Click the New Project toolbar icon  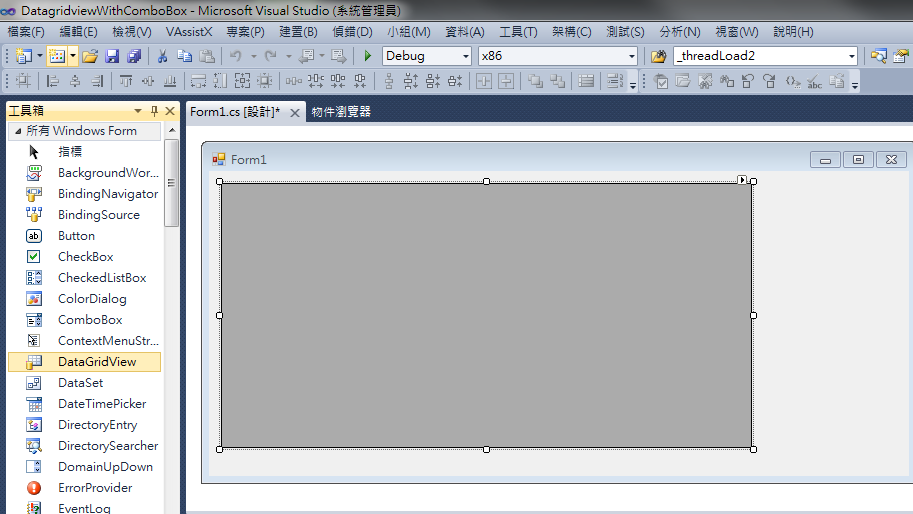[23, 56]
